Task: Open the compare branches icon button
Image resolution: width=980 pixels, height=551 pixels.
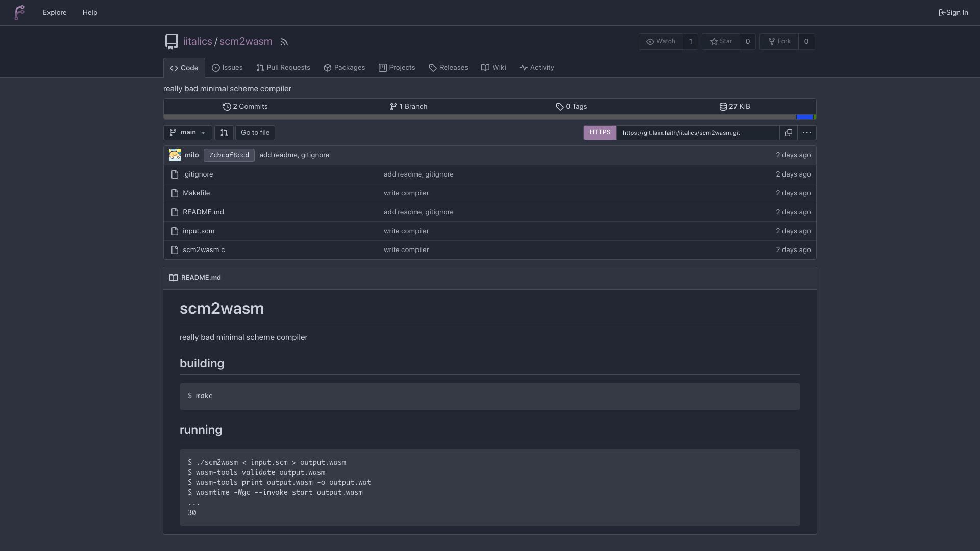Action: [224, 133]
